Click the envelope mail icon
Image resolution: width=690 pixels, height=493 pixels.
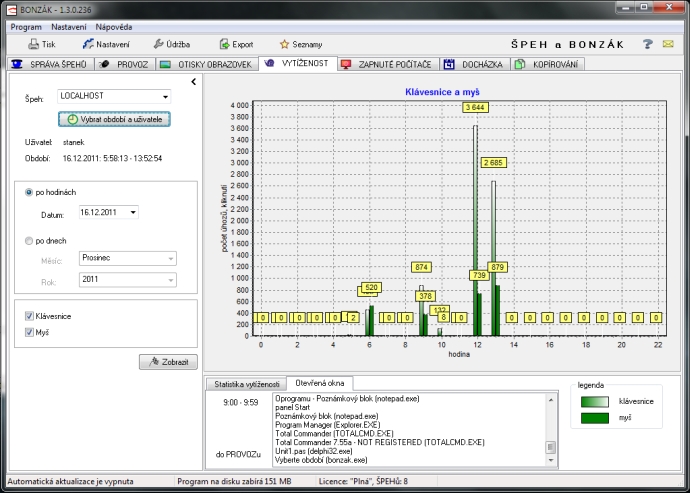pyautogui.click(x=668, y=44)
